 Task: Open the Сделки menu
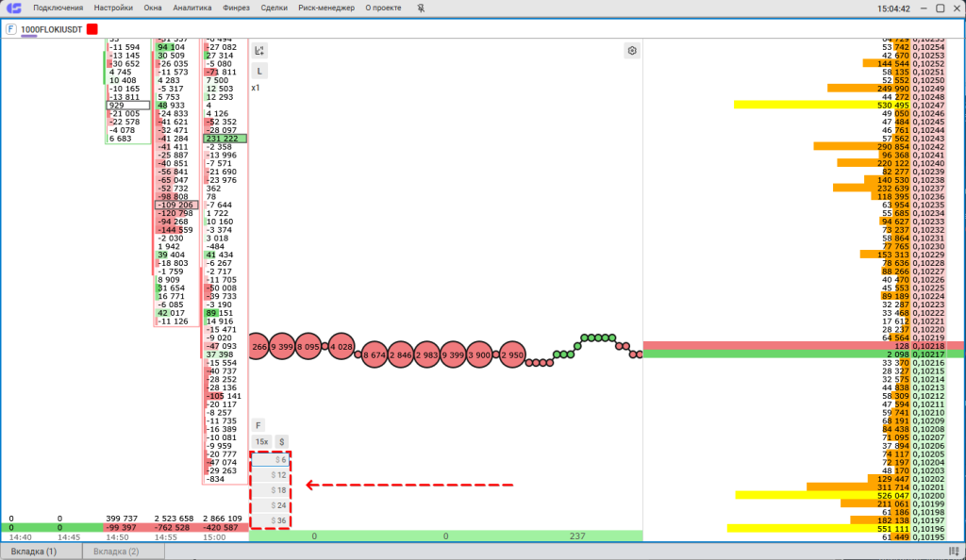point(275,8)
